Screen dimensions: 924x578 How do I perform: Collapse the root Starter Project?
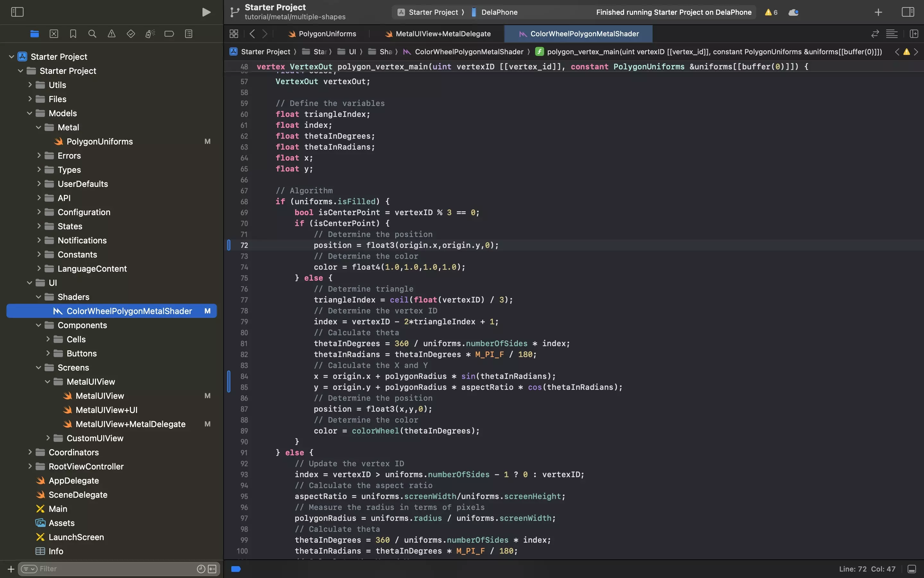pos(12,57)
